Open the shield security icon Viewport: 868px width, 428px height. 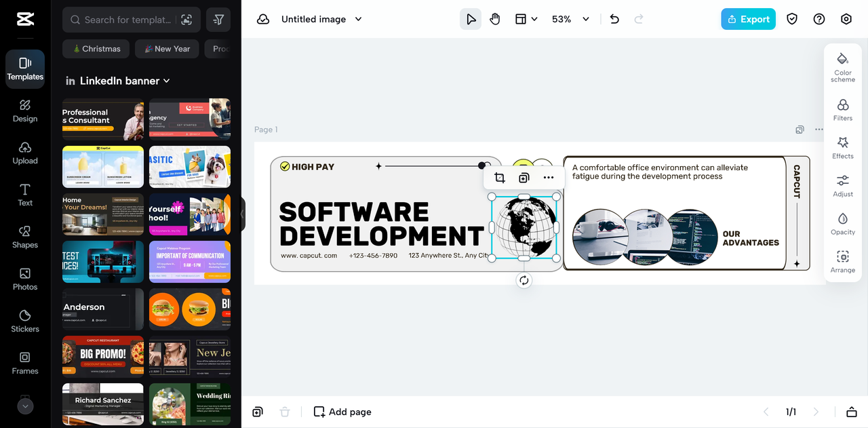coord(792,19)
